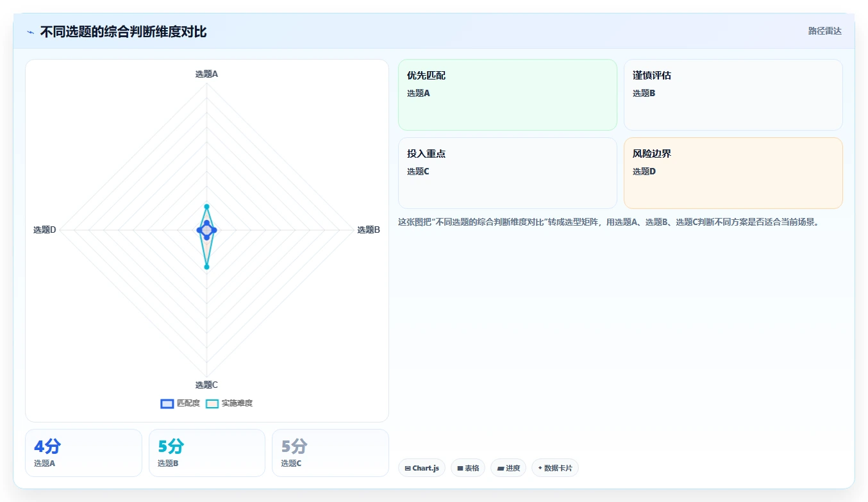Click the 选题C radar axis label

point(206,385)
